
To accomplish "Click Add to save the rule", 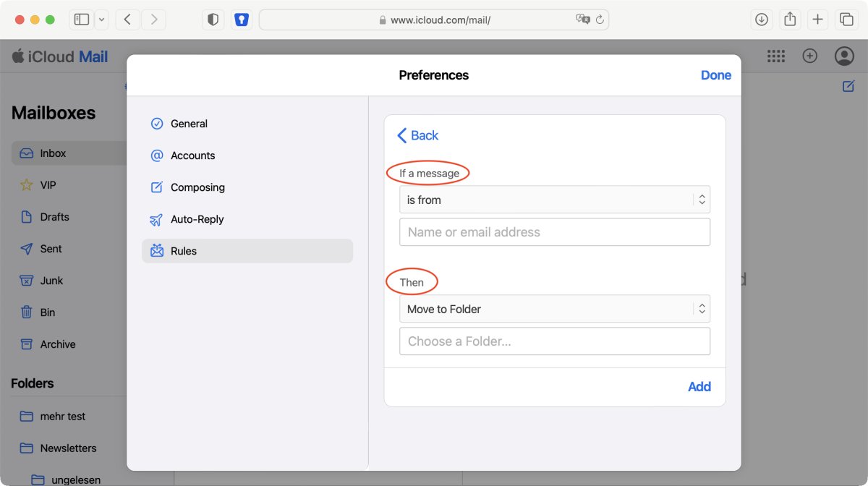I will point(699,386).
